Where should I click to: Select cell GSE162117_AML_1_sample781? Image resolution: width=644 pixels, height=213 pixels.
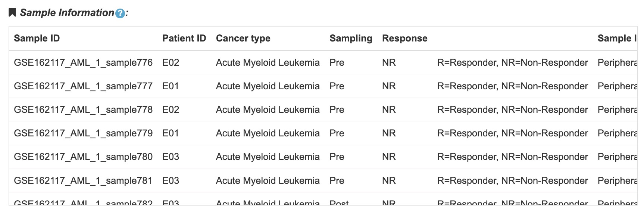83,180
